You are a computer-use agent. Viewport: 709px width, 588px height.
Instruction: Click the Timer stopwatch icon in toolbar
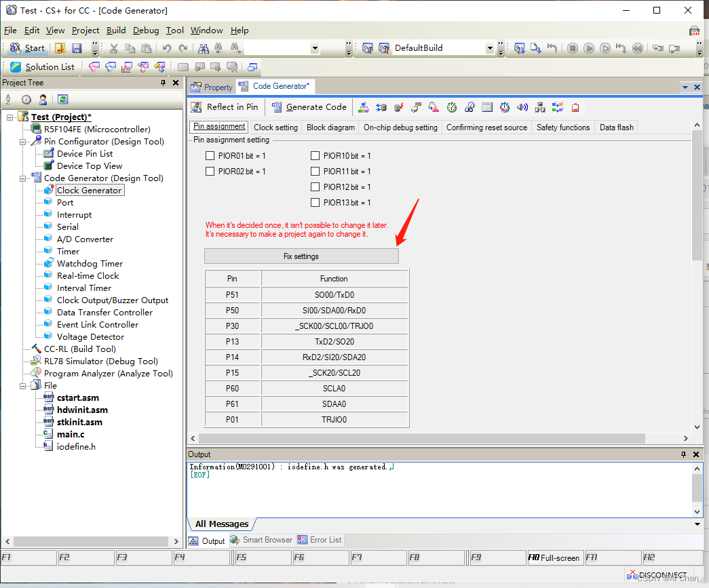tap(452, 107)
